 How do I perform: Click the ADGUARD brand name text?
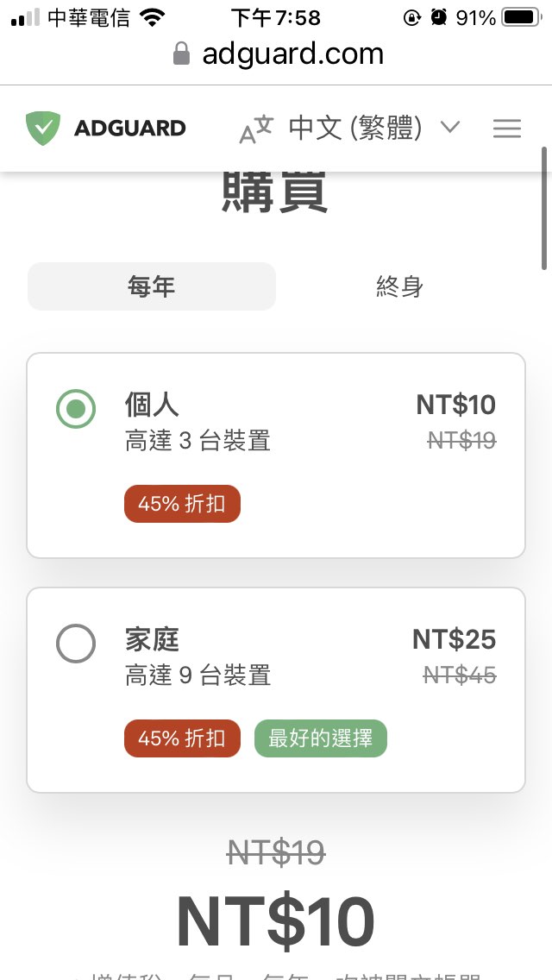[129, 129]
